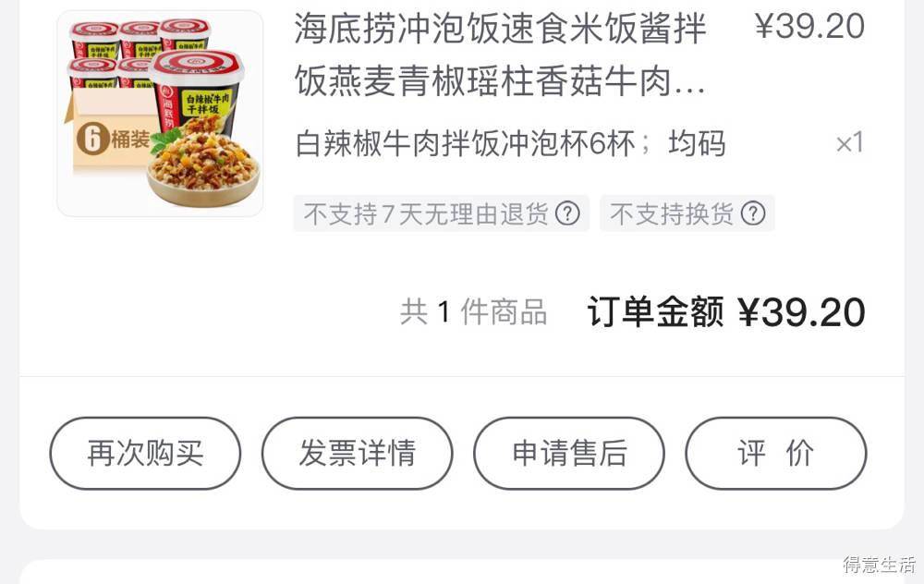Tap the 共1件商品 item count text

click(474, 311)
